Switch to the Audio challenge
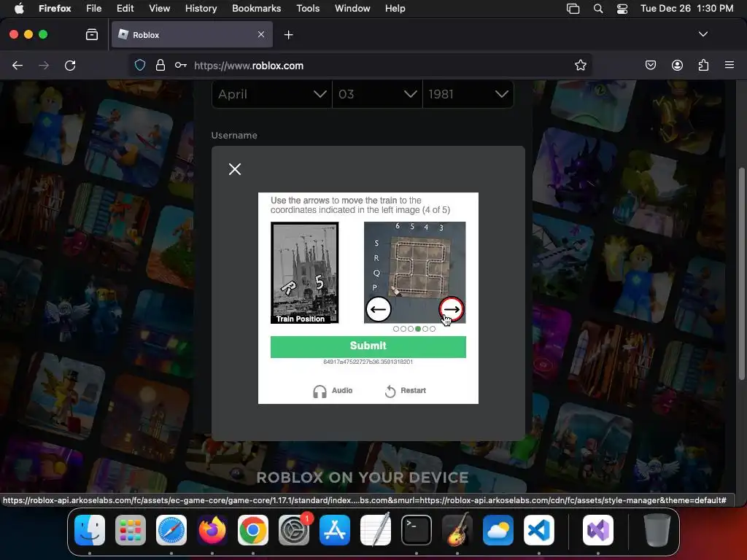Screen dimensions: 747x560 pyautogui.click(x=333, y=391)
